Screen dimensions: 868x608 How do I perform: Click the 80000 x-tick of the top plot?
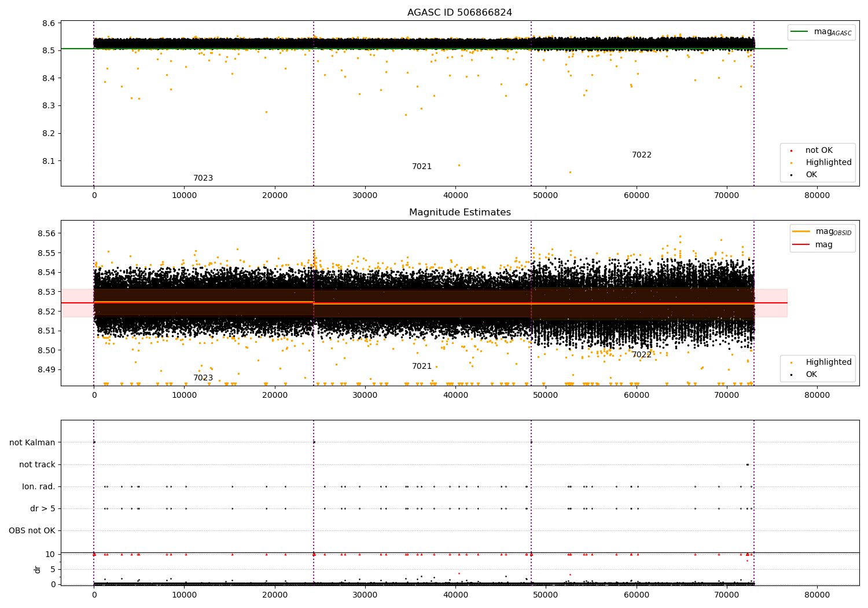point(817,196)
